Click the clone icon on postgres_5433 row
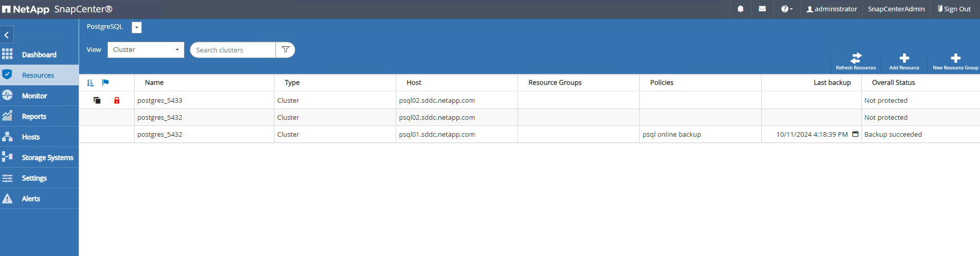The height and width of the screenshot is (256, 980). [97, 100]
